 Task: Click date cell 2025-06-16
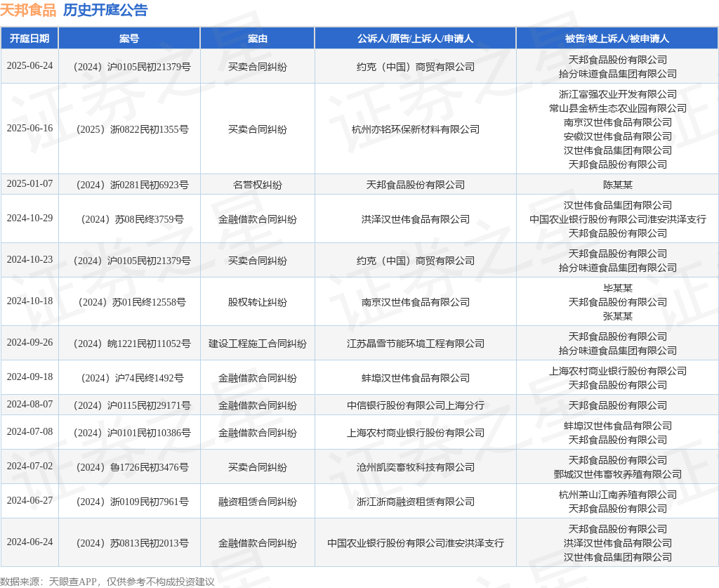[29, 128]
